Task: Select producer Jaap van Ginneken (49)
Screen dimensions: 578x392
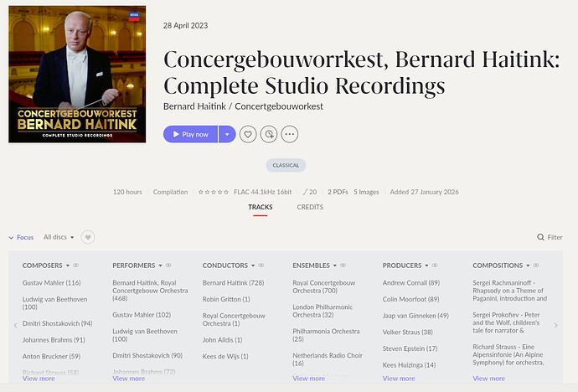Action: (415, 316)
